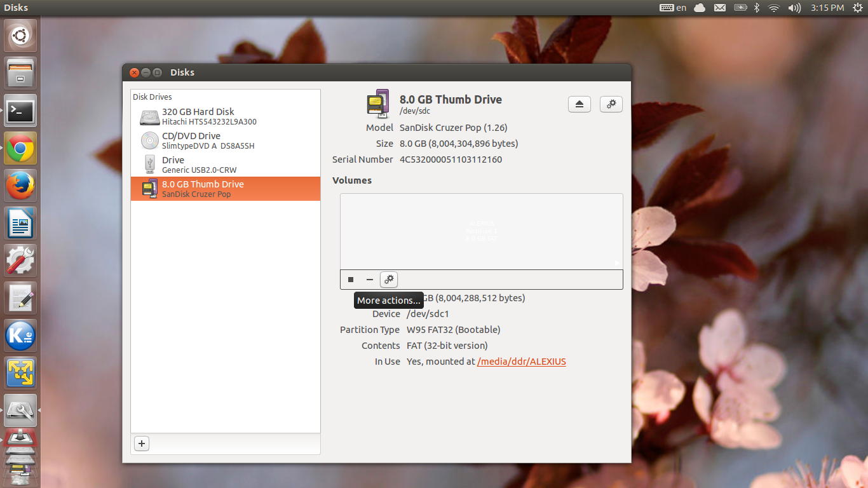Viewport: 868px width, 488px height.
Task: Open More actions for the partition
Action: coord(388,280)
